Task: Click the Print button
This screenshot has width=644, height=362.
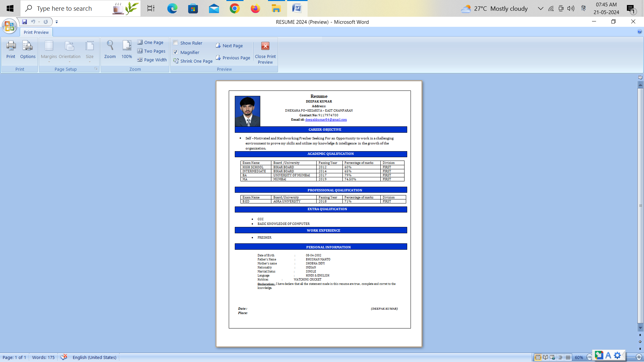Action: [x=11, y=50]
